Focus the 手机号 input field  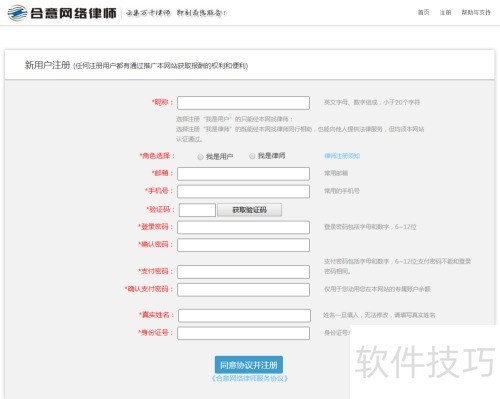(x=243, y=191)
